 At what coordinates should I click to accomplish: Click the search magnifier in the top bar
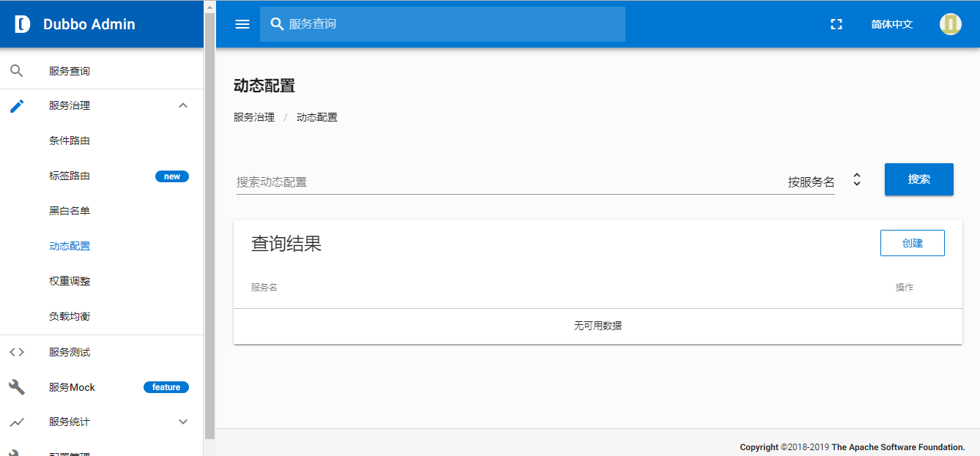[x=277, y=24]
